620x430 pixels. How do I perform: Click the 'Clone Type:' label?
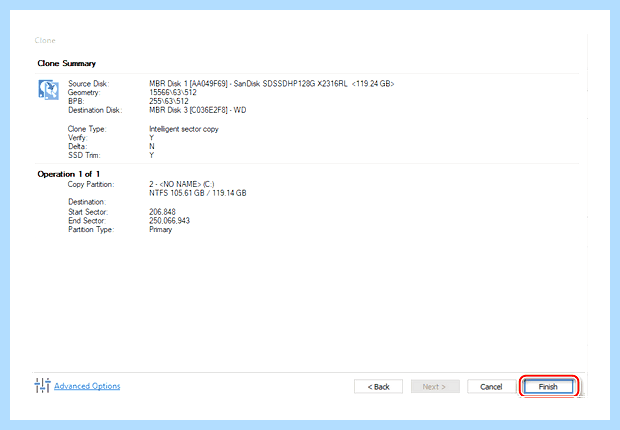point(87,129)
